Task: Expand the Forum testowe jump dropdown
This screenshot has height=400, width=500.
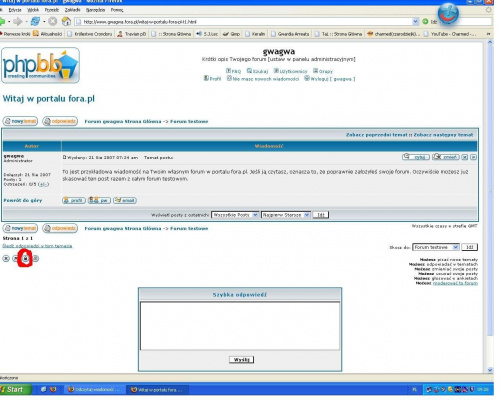Action: (x=436, y=247)
